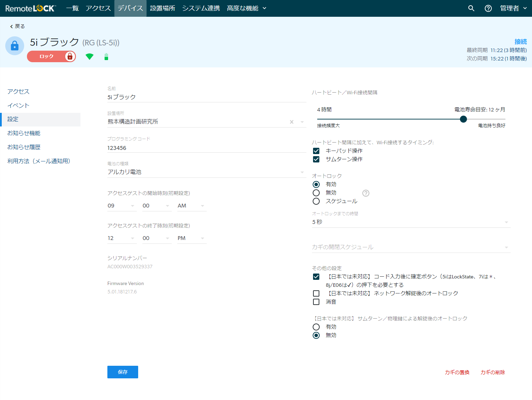Open 一覧 in top navigation
Image resolution: width=532 pixels, height=400 pixels.
point(72,8)
